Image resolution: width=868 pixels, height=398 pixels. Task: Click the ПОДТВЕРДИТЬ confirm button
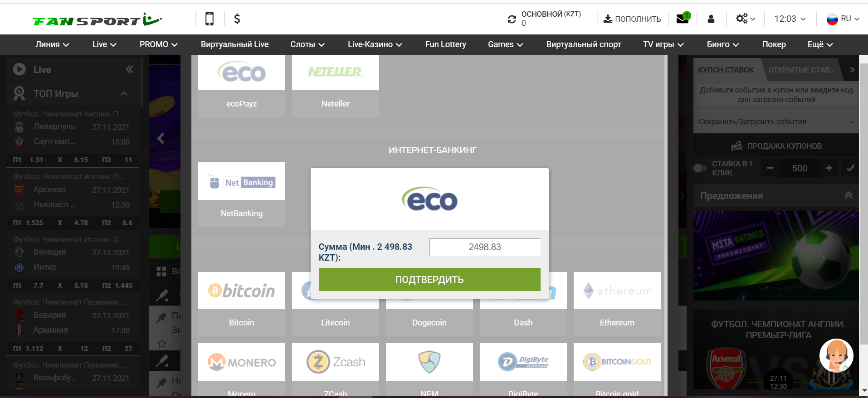[x=429, y=279]
